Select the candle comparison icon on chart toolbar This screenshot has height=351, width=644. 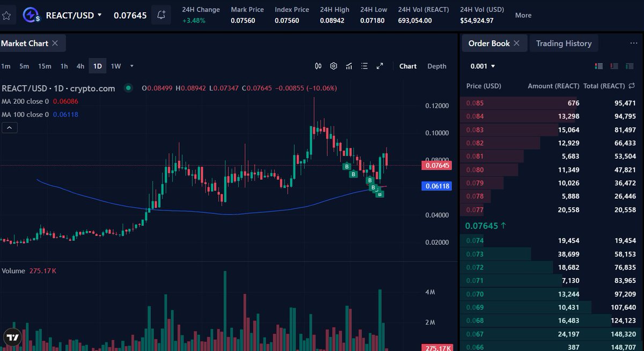click(318, 65)
